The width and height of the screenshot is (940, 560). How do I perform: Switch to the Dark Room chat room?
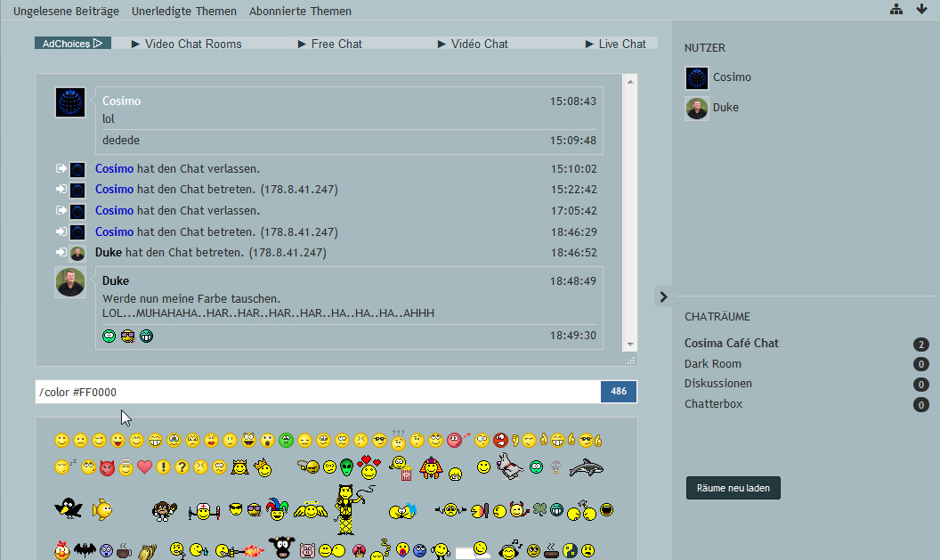coord(712,363)
